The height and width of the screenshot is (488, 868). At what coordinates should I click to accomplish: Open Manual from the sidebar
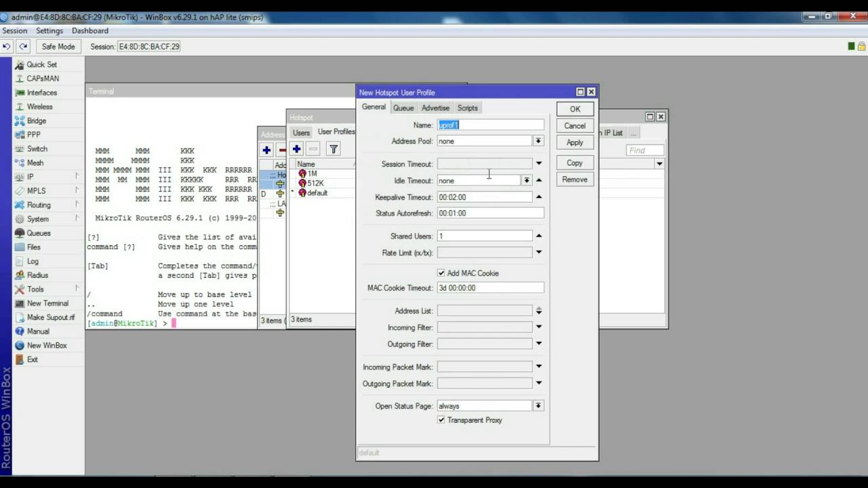(38, 331)
